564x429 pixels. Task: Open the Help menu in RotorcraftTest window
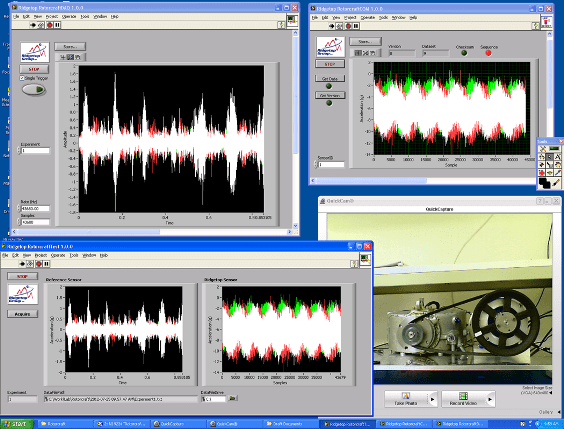pyautogui.click(x=104, y=255)
